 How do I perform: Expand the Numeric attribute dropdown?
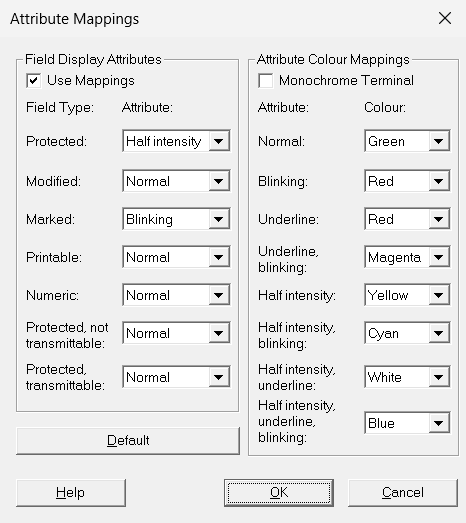click(x=176, y=295)
